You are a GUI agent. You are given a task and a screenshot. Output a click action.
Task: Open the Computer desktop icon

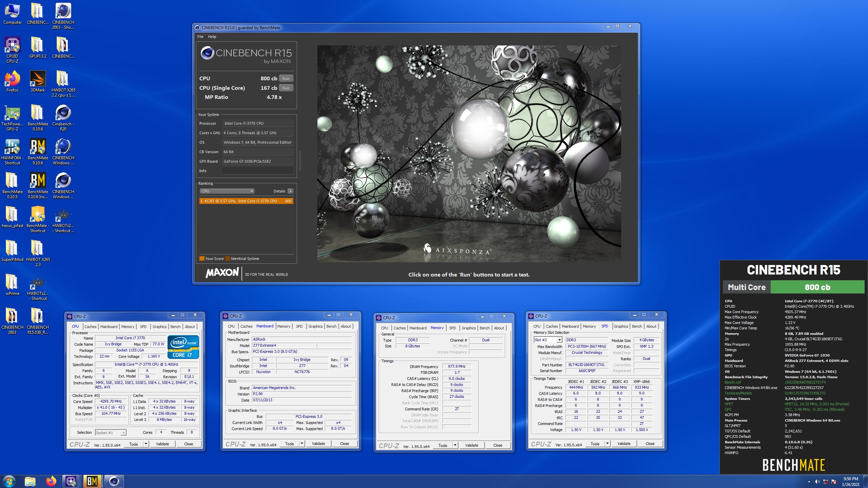click(13, 14)
